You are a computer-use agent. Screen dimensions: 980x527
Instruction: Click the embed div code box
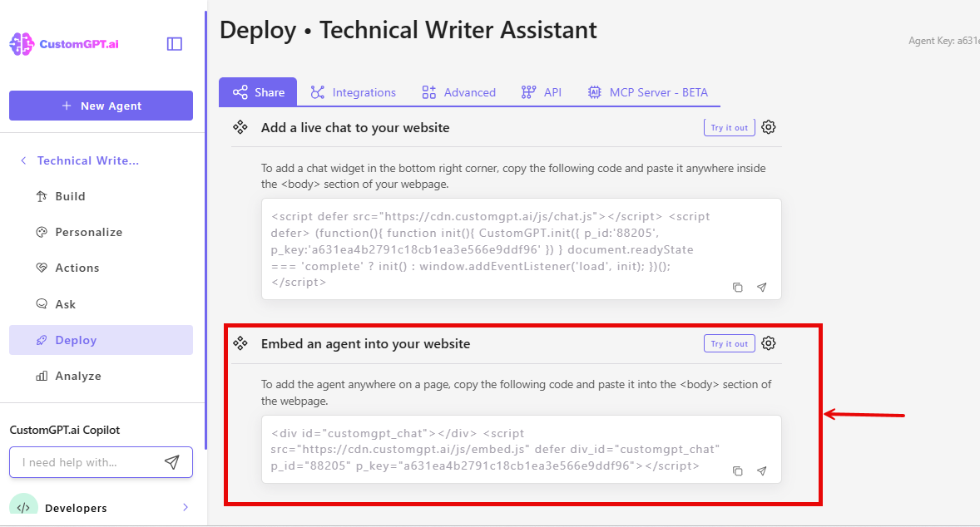pyautogui.click(x=522, y=449)
